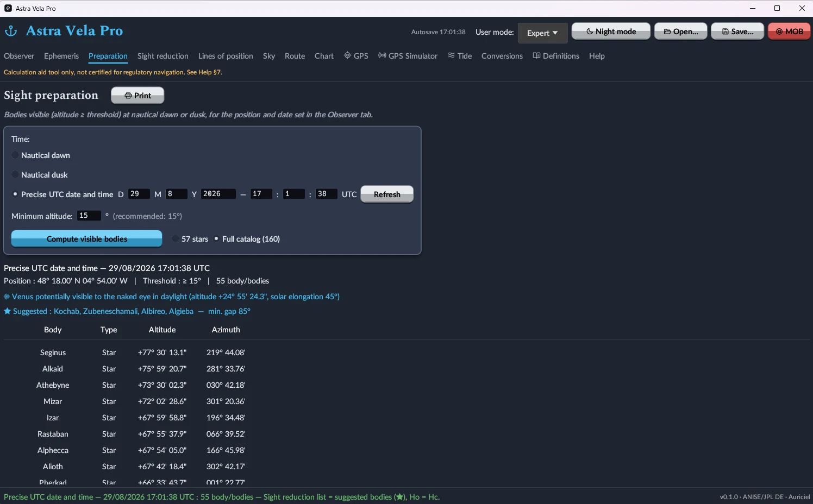The width and height of the screenshot is (813, 504).
Task: Go to Lines of position tab
Action: 226,56
